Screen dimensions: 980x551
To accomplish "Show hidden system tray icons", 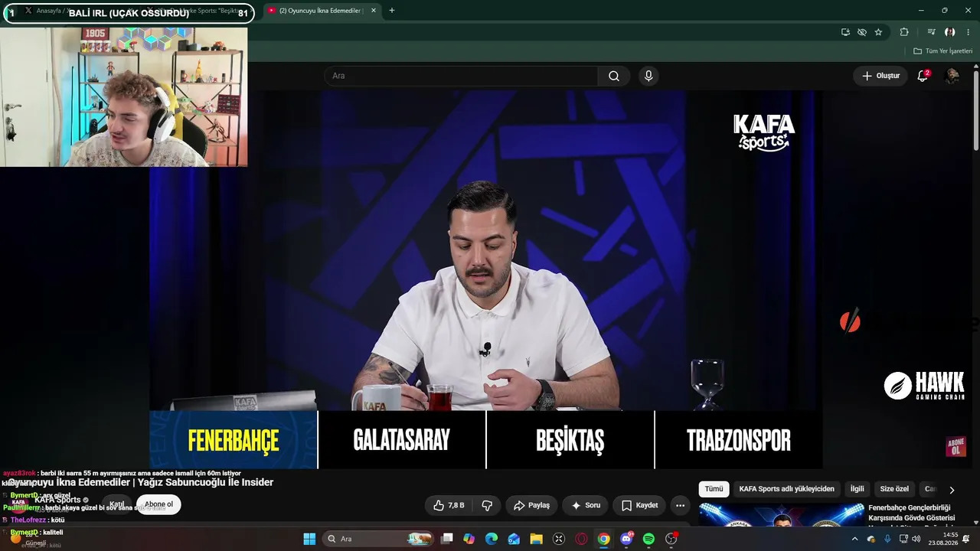I will click(x=854, y=539).
